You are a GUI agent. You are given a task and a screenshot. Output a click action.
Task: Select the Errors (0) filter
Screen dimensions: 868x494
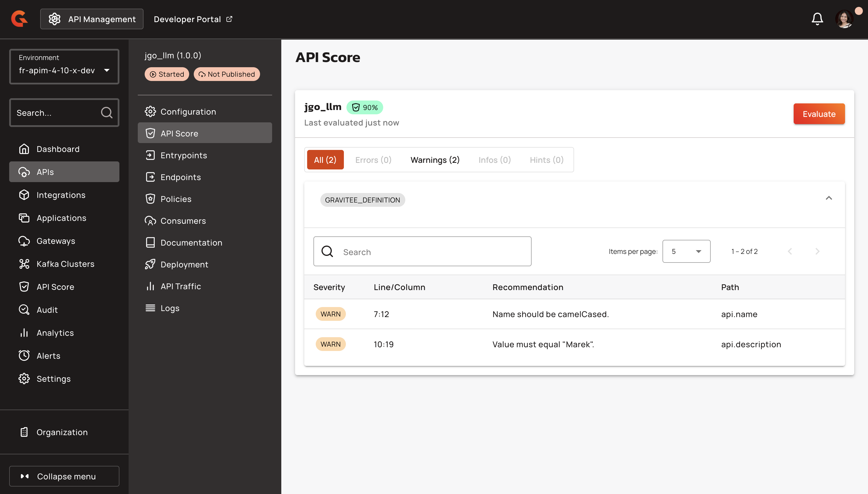(373, 160)
